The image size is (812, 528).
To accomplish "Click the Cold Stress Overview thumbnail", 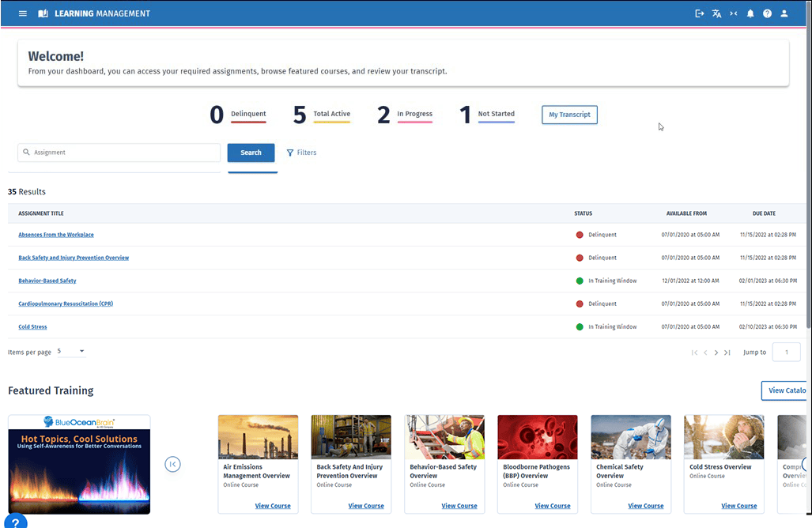I will [x=724, y=437].
